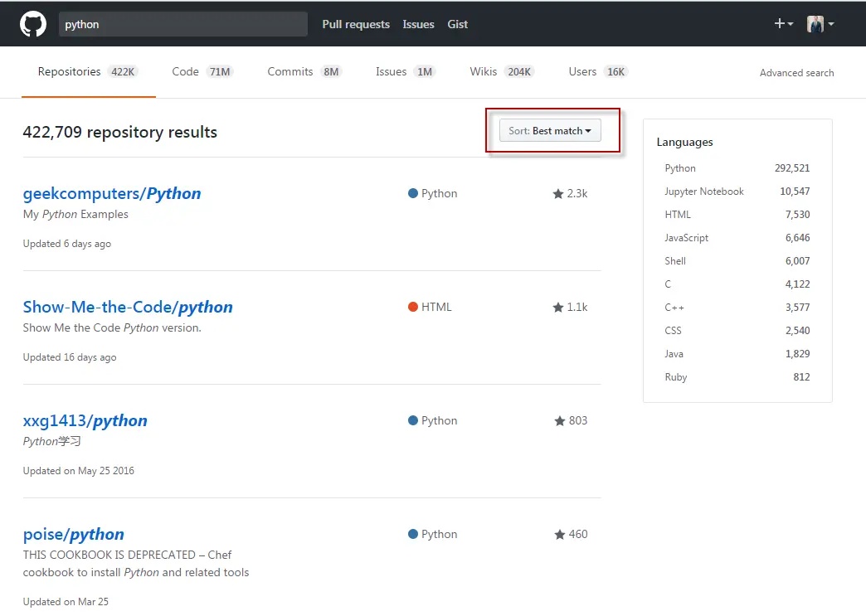This screenshot has height=616, width=866.
Task: Click the 422,709 repository results heading
Action: pyautogui.click(x=119, y=133)
